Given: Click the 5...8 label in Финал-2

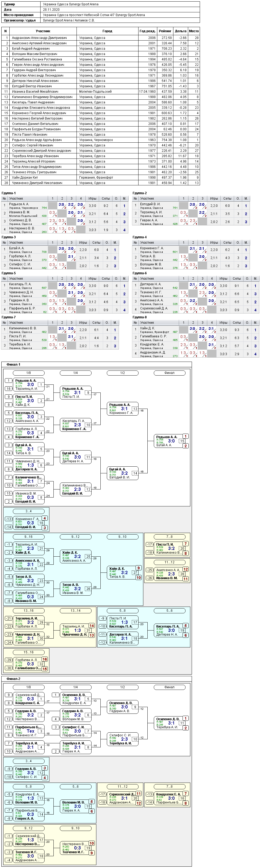Looking at the screenshot, I should tap(29, 787).
